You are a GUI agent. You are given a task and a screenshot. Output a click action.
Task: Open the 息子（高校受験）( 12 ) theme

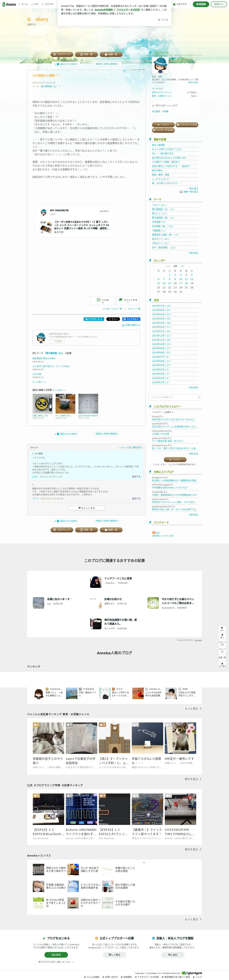[164, 248]
